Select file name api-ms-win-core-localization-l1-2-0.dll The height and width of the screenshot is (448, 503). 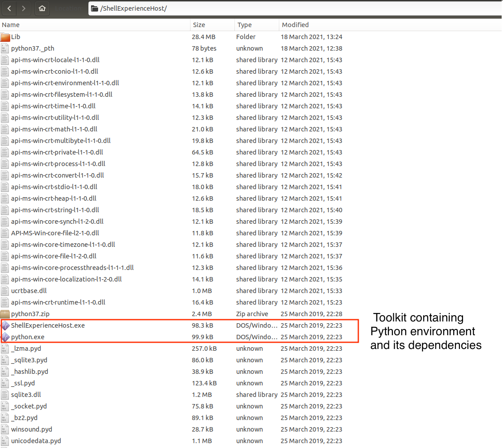coord(67,279)
